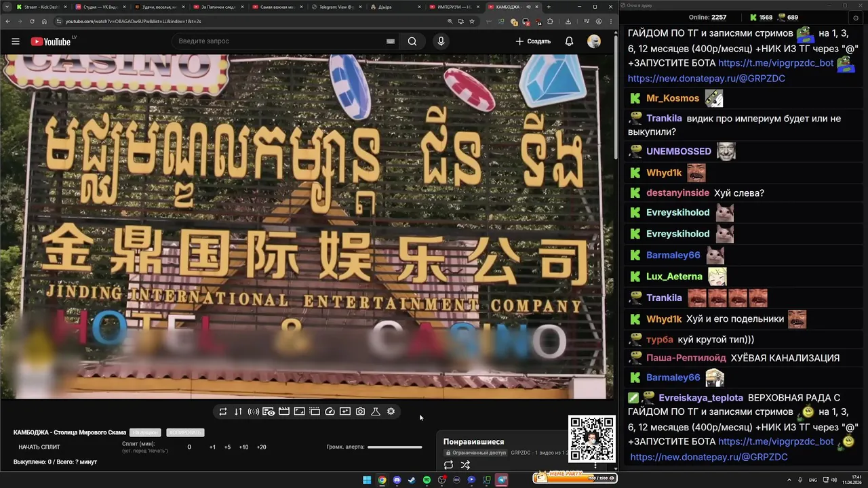Screen dimensions: 868x488
Task: Click the clapperboard icon in the video toolbar
Action: click(x=284, y=411)
